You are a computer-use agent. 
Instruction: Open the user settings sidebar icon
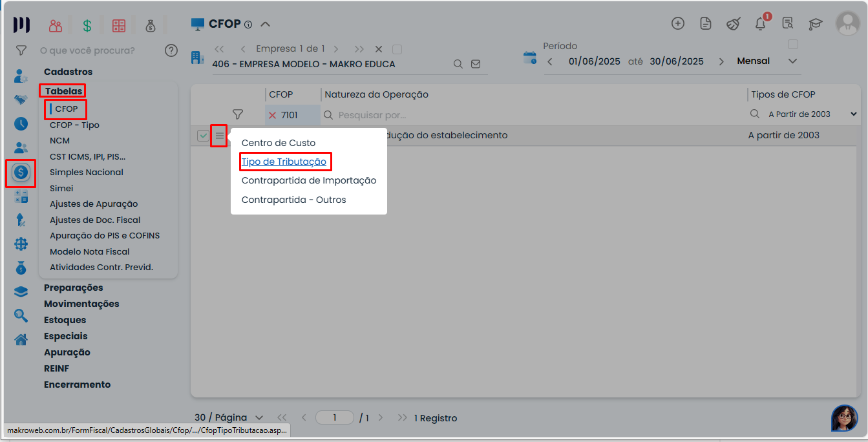(x=21, y=76)
